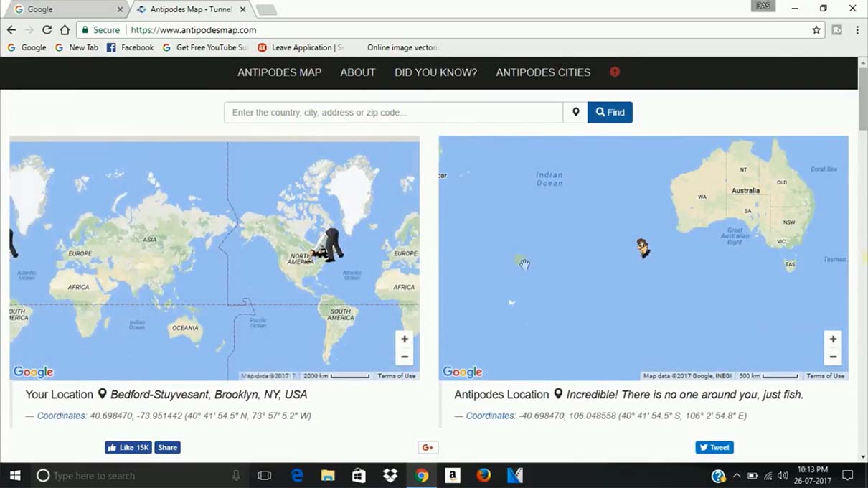Zoom in on the antipodes map
This screenshot has height=488, width=868.
pyautogui.click(x=833, y=339)
